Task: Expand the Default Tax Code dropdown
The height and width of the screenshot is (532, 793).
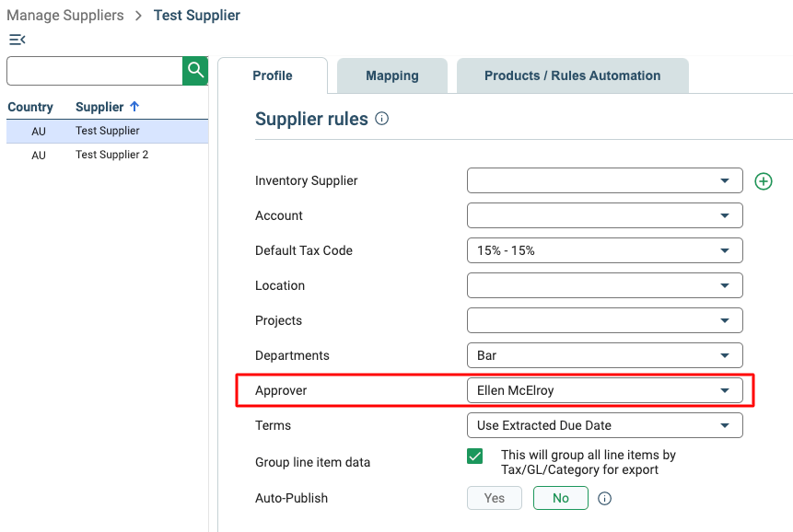Action: (x=605, y=250)
